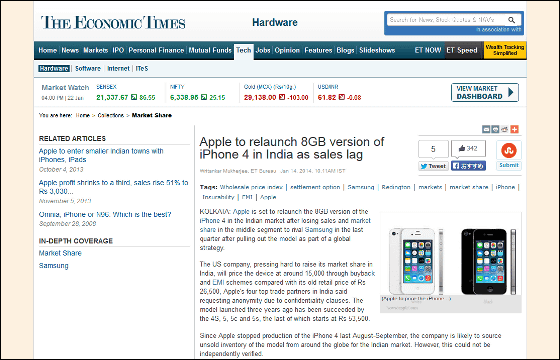The width and height of the screenshot is (560, 360).
Task: Open the Features section
Action: pos(318,50)
